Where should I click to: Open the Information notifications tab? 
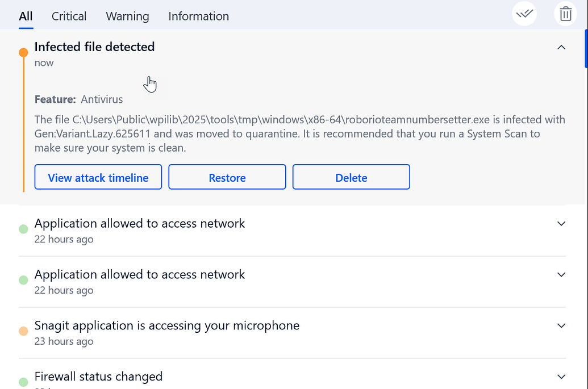tap(198, 16)
